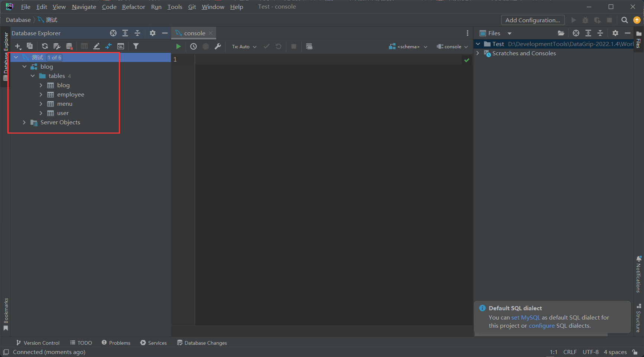
Task: Expand the Server Objects node
Action: (25, 122)
